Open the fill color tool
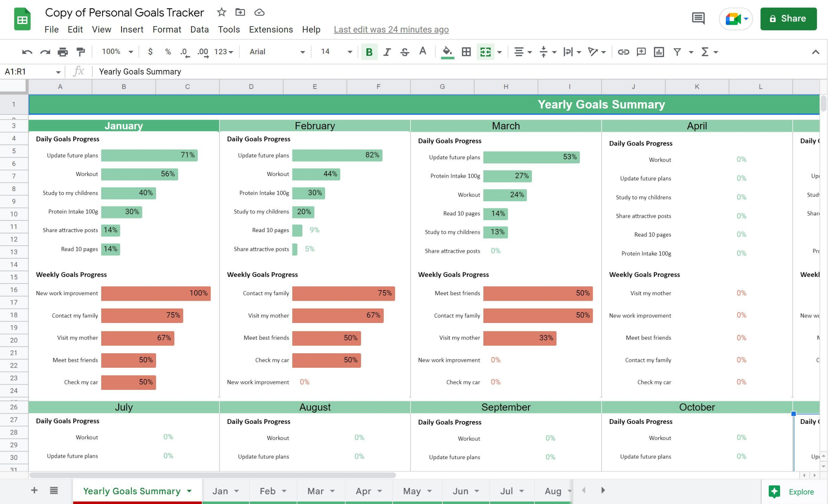This screenshot has width=828, height=504. tap(447, 52)
